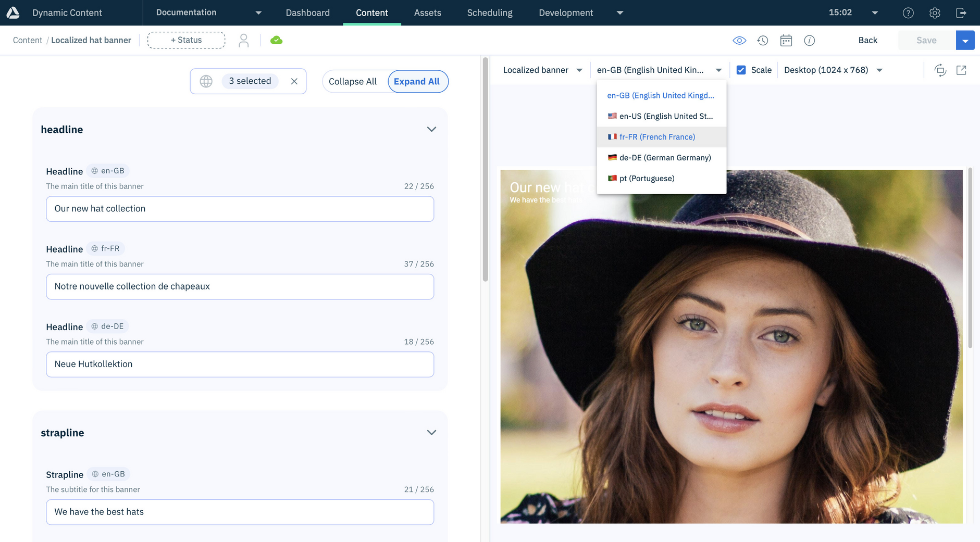Open the Assets tab

[x=428, y=13]
